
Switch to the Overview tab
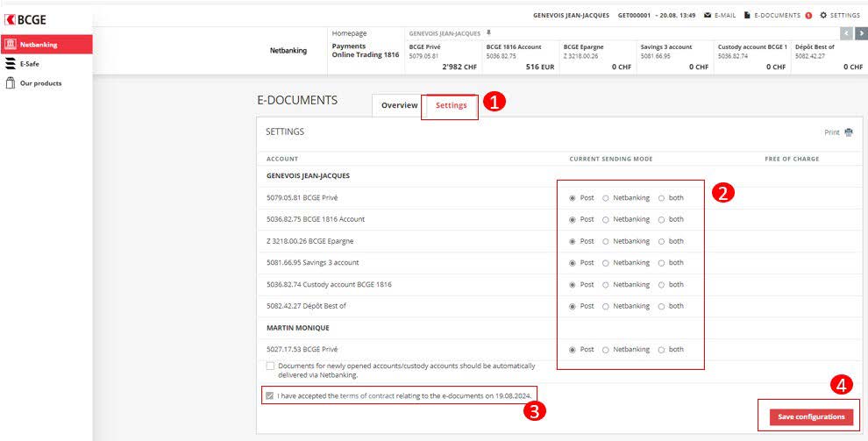(399, 105)
